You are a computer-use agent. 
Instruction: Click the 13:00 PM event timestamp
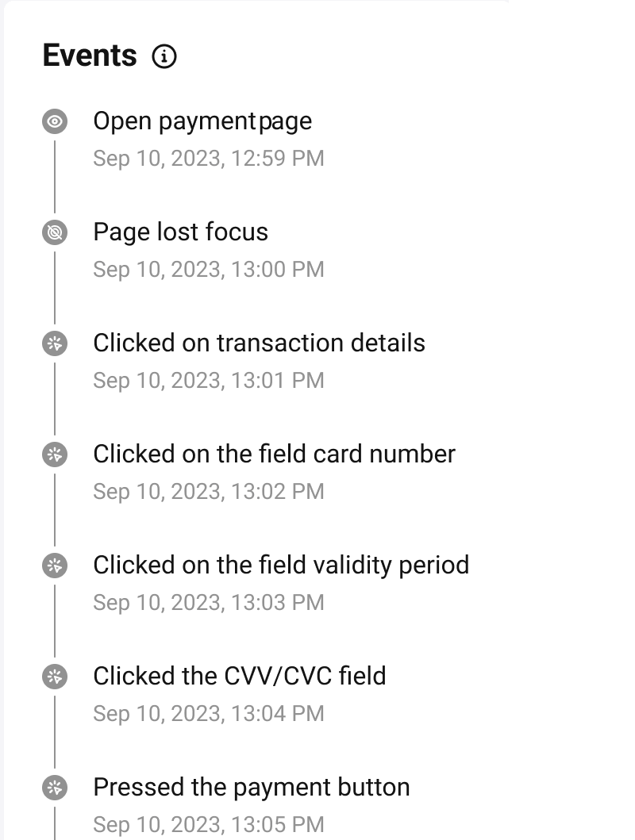click(209, 270)
